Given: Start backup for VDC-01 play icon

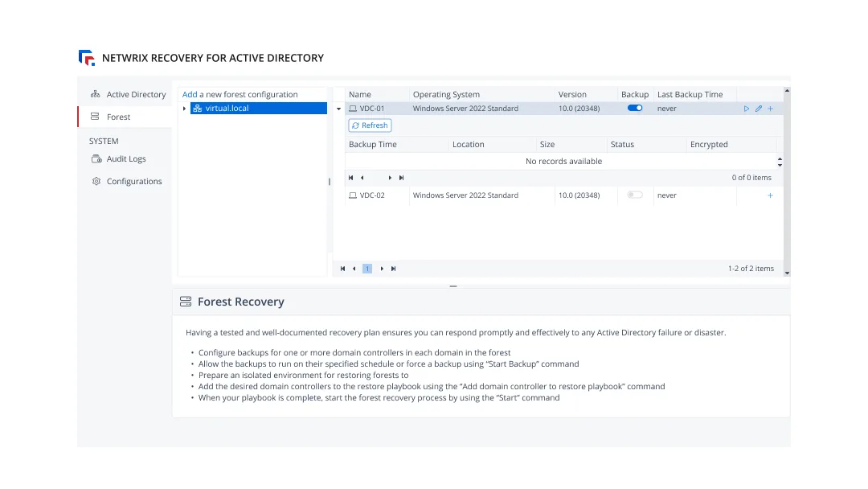Looking at the screenshot, I should tap(746, 109).
